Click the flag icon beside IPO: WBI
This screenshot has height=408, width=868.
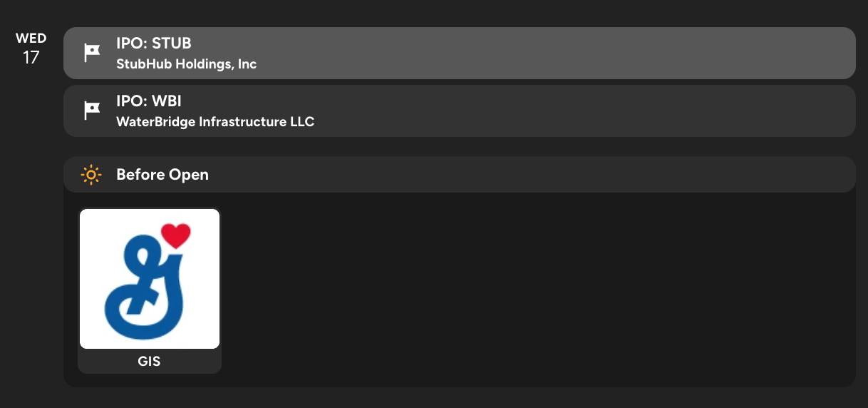point(91,111)
